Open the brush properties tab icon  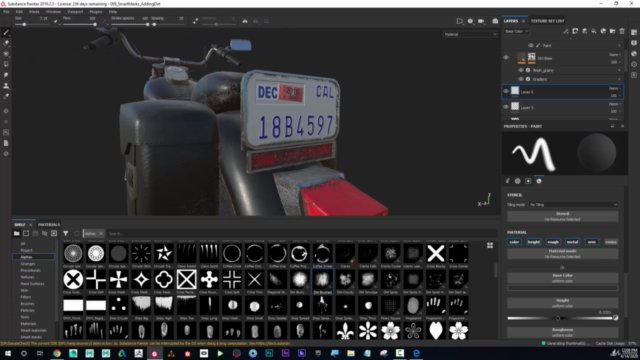[508, 181]
